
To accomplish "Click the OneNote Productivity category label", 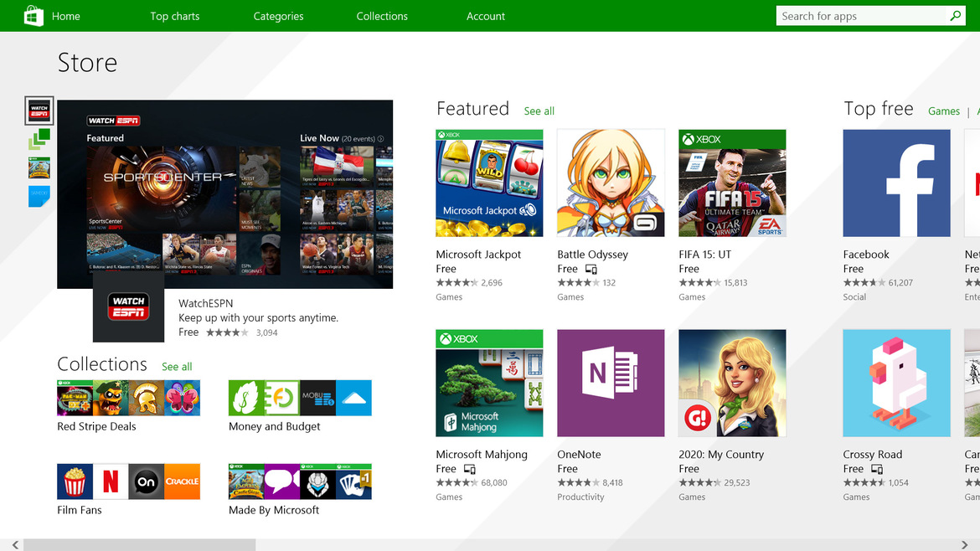I will (580, 497).
